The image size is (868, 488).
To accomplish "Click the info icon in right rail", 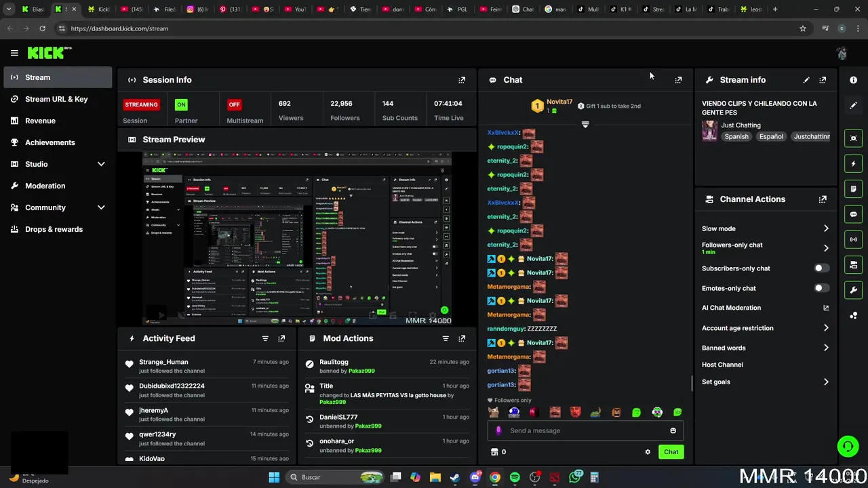I will (853, 80).
